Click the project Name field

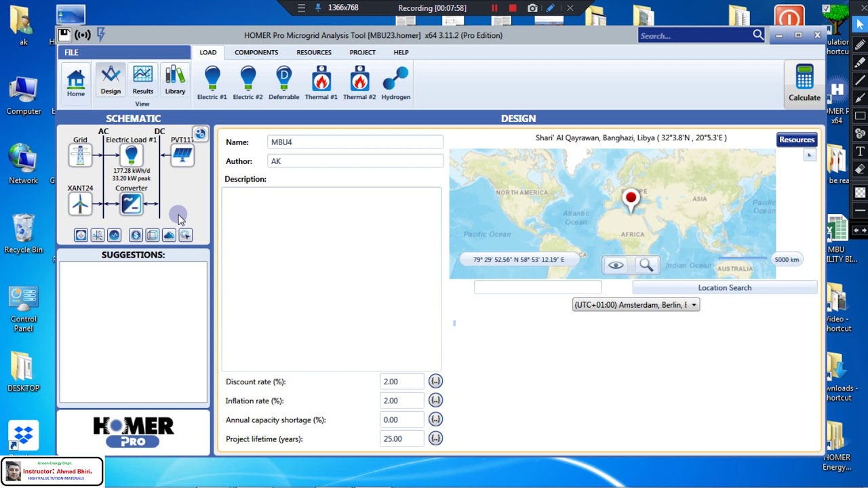pos(355,142)
